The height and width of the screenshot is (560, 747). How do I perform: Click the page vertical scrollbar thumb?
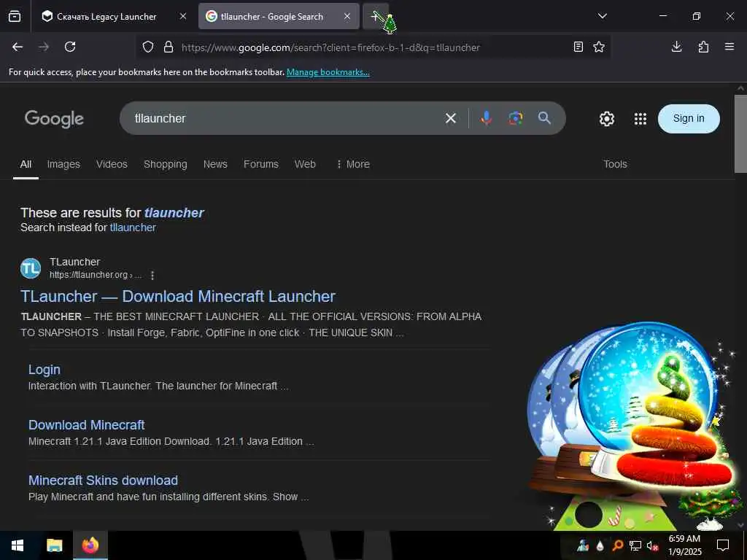[741, 134]
